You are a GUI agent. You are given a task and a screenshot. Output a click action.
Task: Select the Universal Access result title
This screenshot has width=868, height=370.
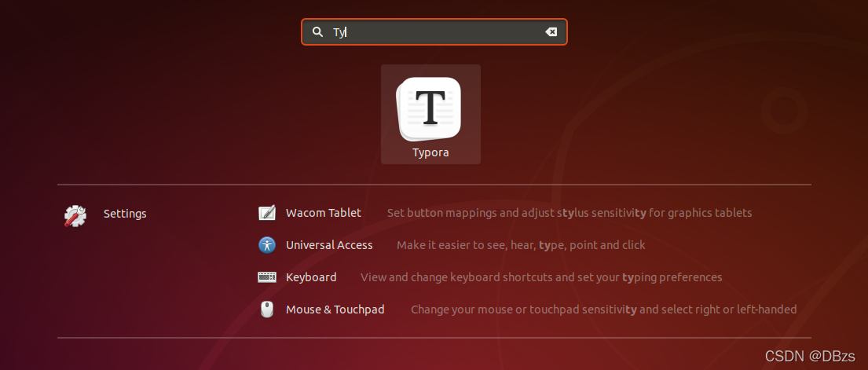[x=329, y=245]
